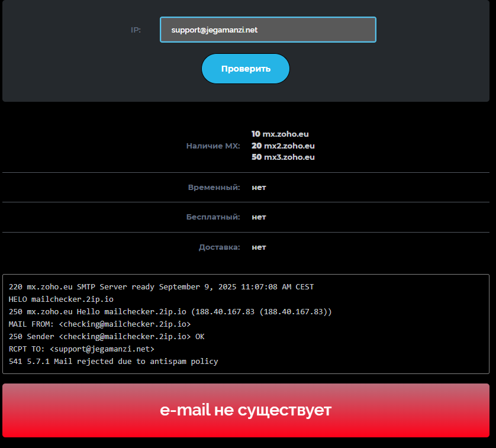The height and width of the screenshot is (448, 496).
Task: Click the 541 Mail rejected antispam line
Action: click(113, 361)
